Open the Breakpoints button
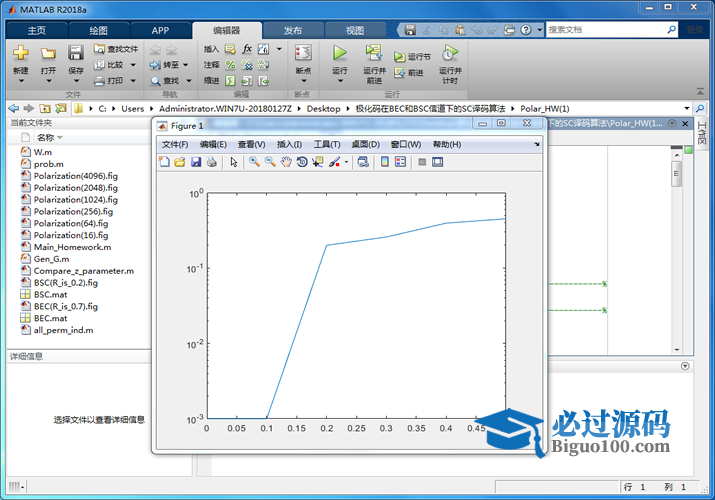The width and height of the screenshot is (715, 500). [303, 58]
